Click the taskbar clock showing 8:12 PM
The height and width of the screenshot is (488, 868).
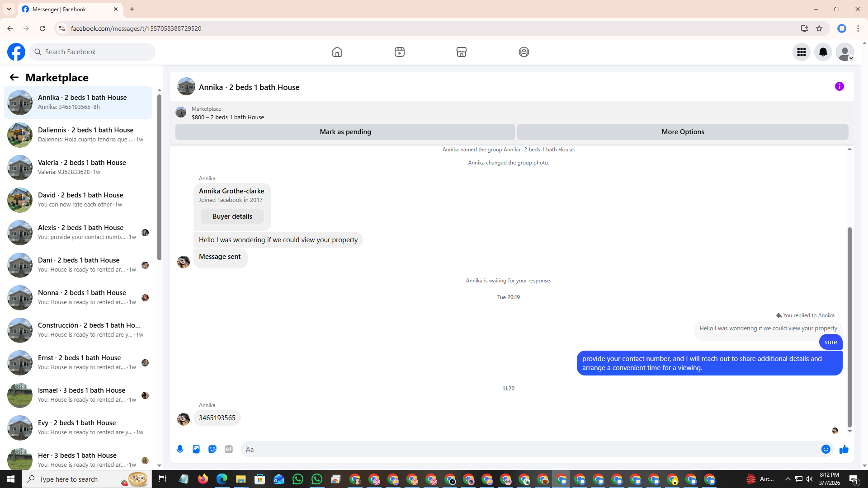(x=829, y=479)
